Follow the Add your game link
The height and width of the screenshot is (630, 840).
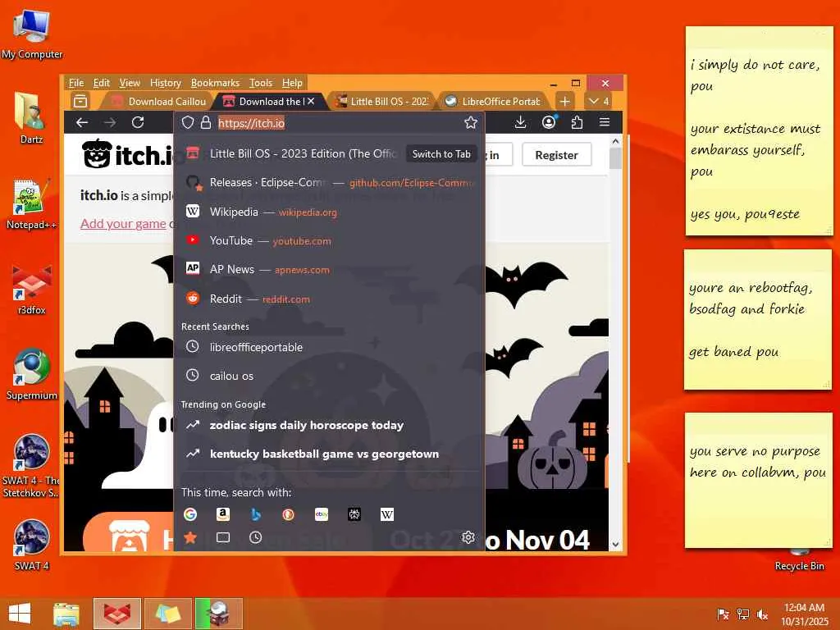[x=123, y=223]
